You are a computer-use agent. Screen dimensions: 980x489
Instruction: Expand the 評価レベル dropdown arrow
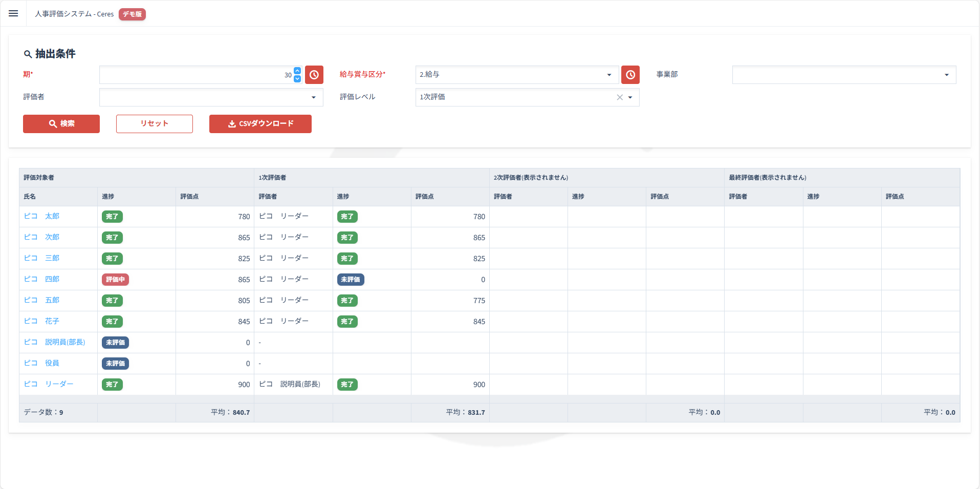coord(630,97)
